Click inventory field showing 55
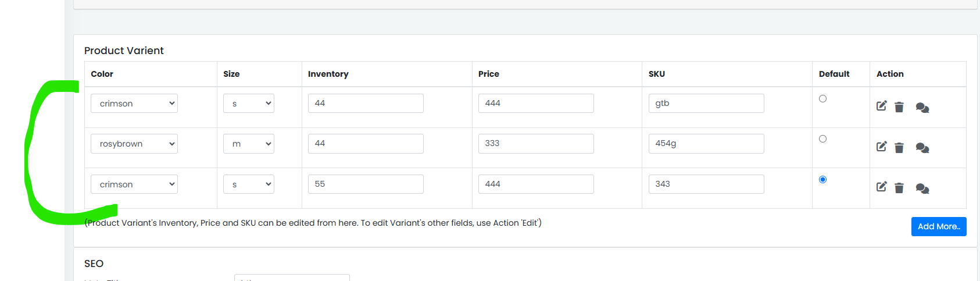The width and height of the screenshot is (980, 281). click(366, 184)
